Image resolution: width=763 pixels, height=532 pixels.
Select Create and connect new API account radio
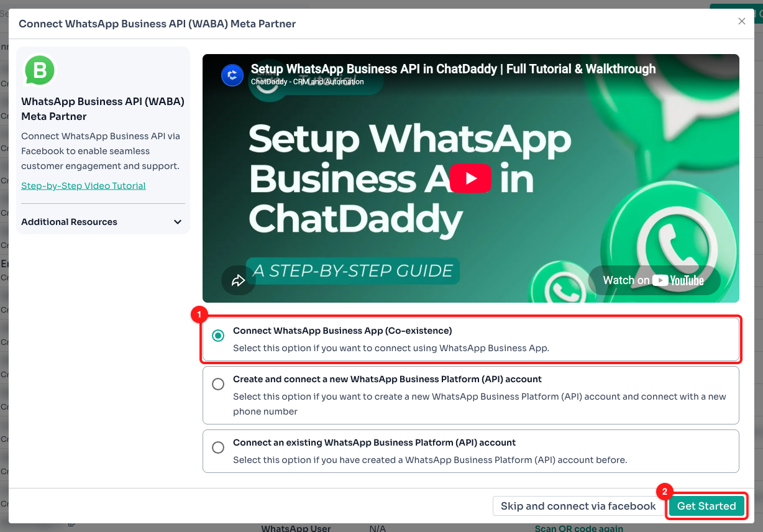(218, 384)
